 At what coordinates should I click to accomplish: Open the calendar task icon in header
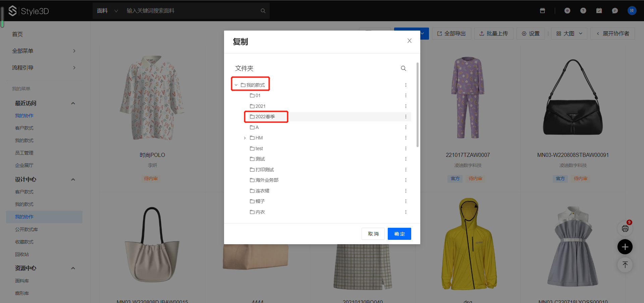click(x=599, y=11)
